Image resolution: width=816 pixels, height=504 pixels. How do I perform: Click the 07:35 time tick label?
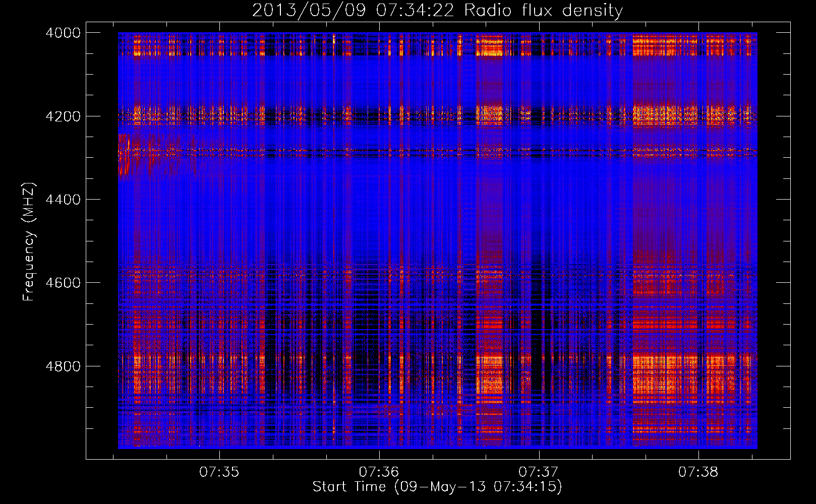pyautogui.click(x=219, y=472)
